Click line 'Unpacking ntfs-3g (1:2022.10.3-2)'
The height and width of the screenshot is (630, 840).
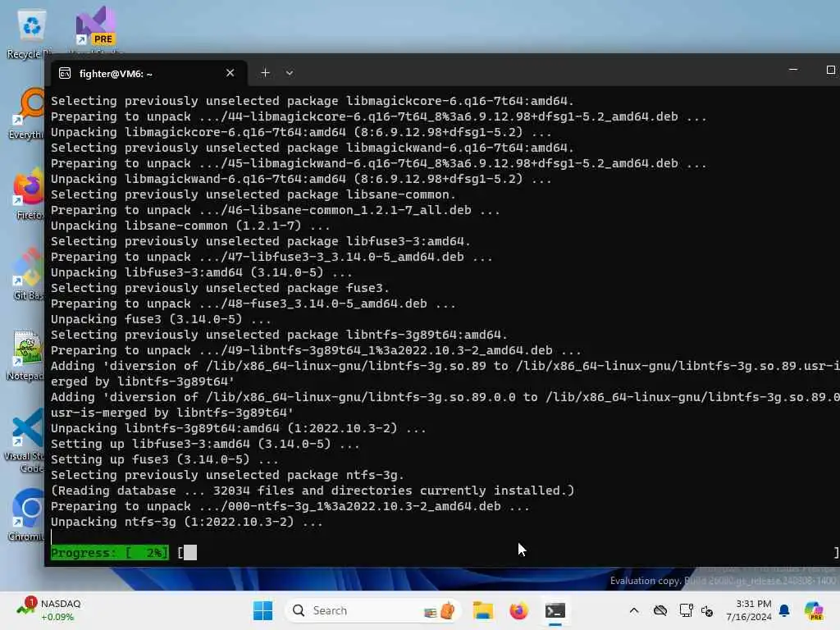[186, 522]
